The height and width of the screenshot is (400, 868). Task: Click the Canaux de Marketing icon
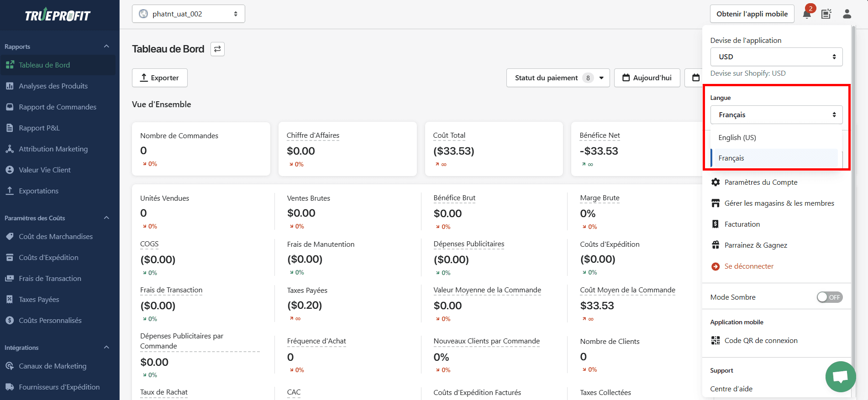tap(10, 366)
